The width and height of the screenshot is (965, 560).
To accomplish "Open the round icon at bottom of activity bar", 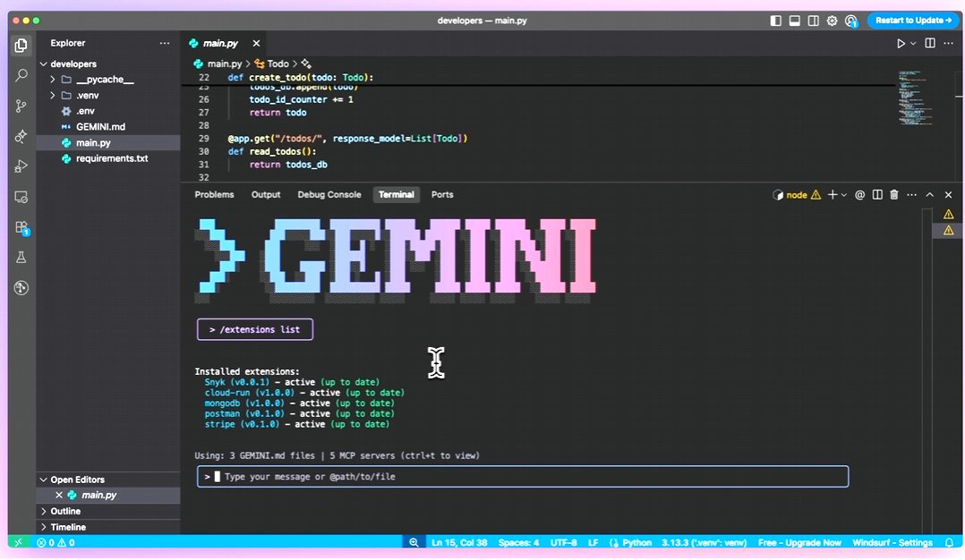I will click(x=21, y=288).
